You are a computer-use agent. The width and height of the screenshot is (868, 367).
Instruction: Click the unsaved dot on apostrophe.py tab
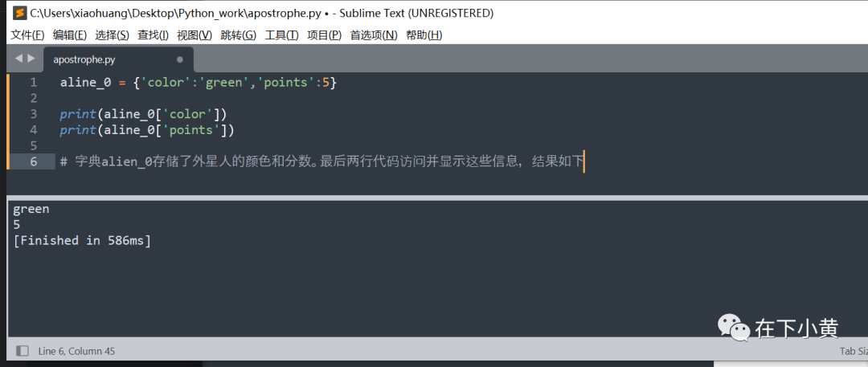[179, 59]
